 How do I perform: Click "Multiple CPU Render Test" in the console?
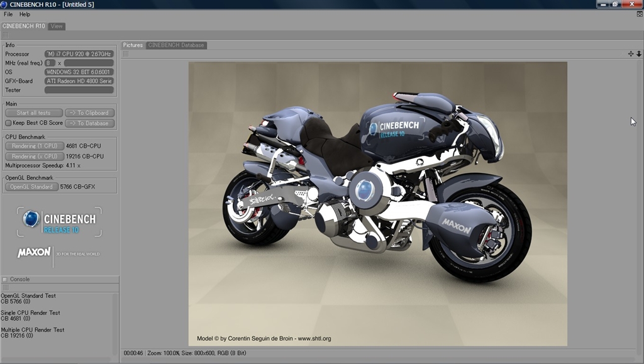tap(33, 330)
